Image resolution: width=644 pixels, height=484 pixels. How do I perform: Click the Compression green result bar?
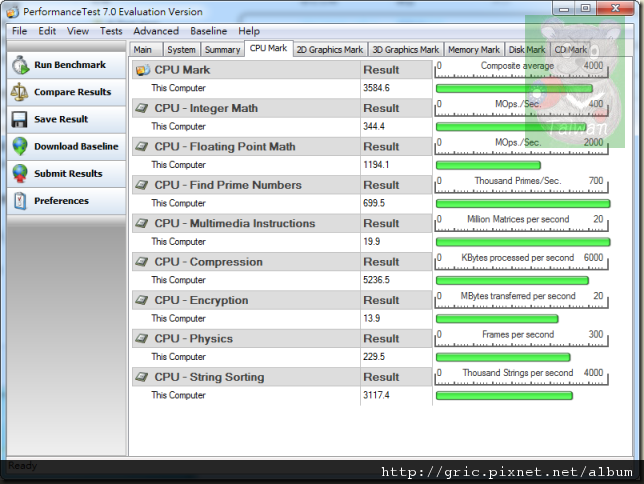click(512, 281)
